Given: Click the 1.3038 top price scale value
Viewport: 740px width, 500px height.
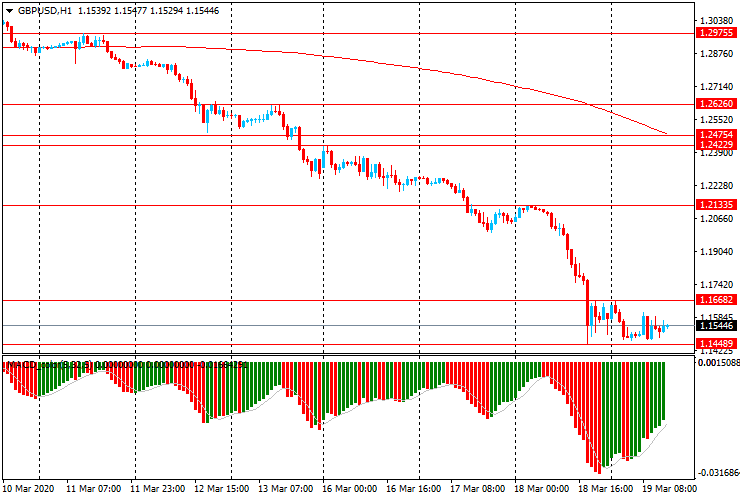Looking at the screenshot, I should coord(714,20).
